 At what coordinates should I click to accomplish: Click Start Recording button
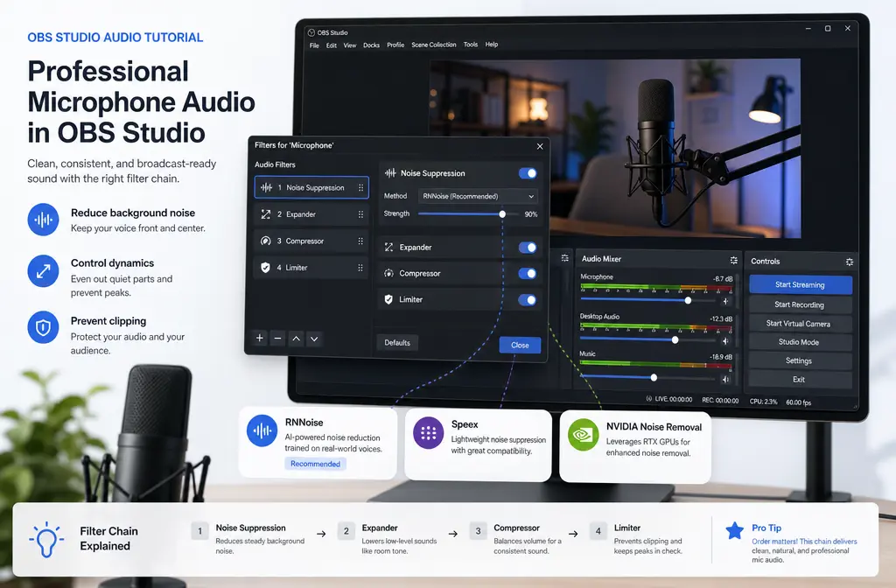pos(800,304)
